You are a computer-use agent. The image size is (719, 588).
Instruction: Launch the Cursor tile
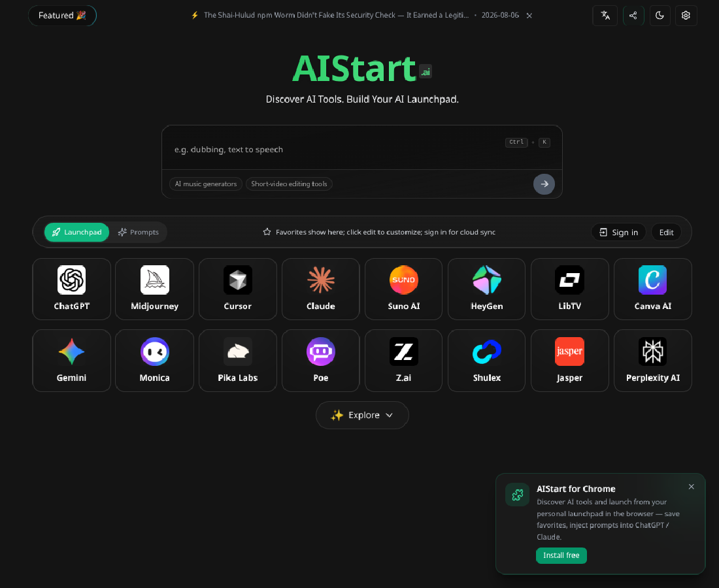[237, 289]
